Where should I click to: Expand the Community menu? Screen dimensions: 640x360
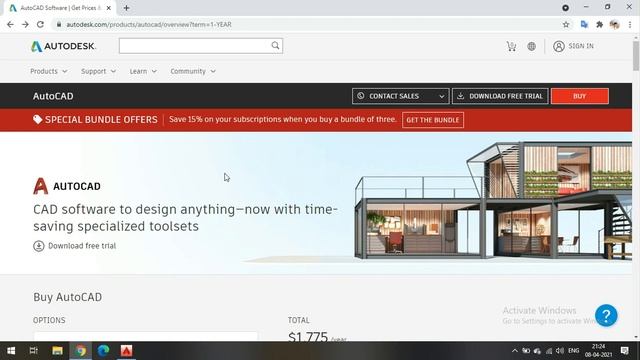coord(193,71)
